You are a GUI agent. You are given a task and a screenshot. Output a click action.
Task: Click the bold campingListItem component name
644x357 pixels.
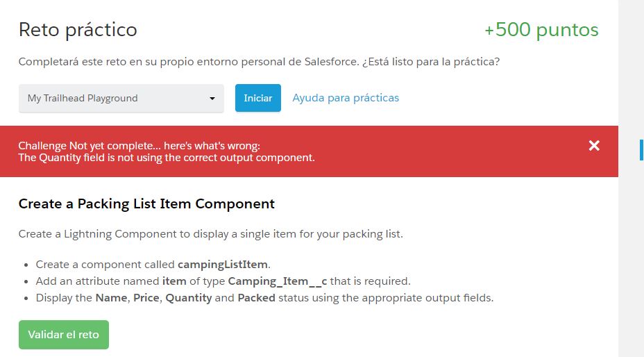coord(223,265)
